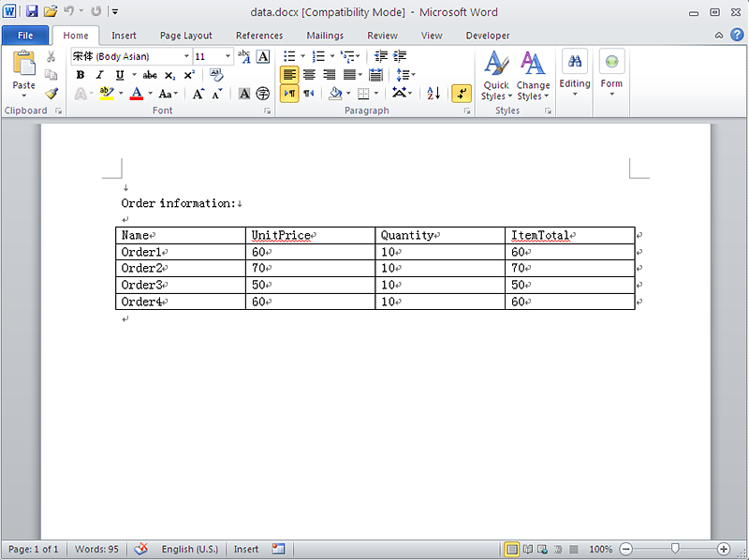Switch to Insert tab
The width and height of the screenshot is (749, 560).
coord(124,36)
